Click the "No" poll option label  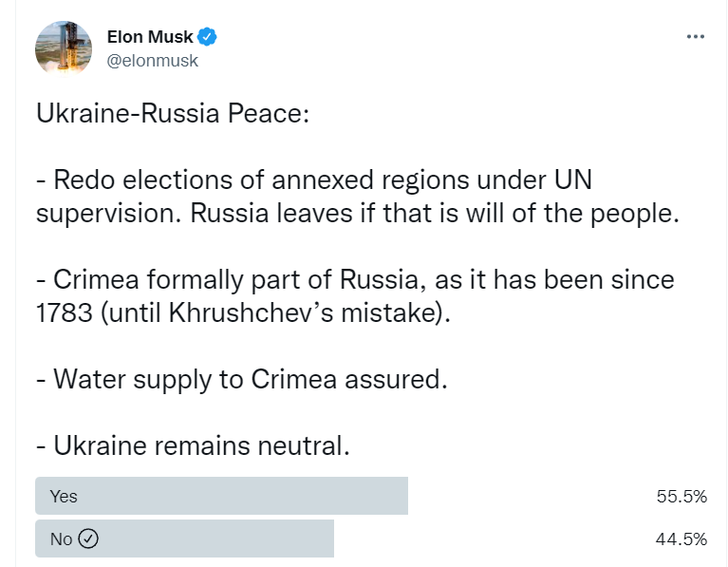(x=61, y=539)
